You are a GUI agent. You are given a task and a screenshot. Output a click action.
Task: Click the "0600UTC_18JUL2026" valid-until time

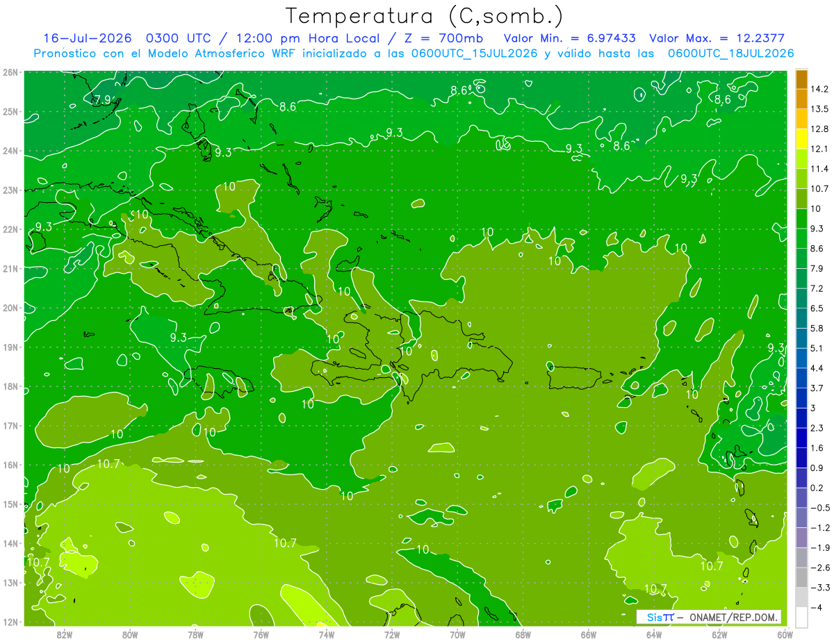(x=730, y=53)
